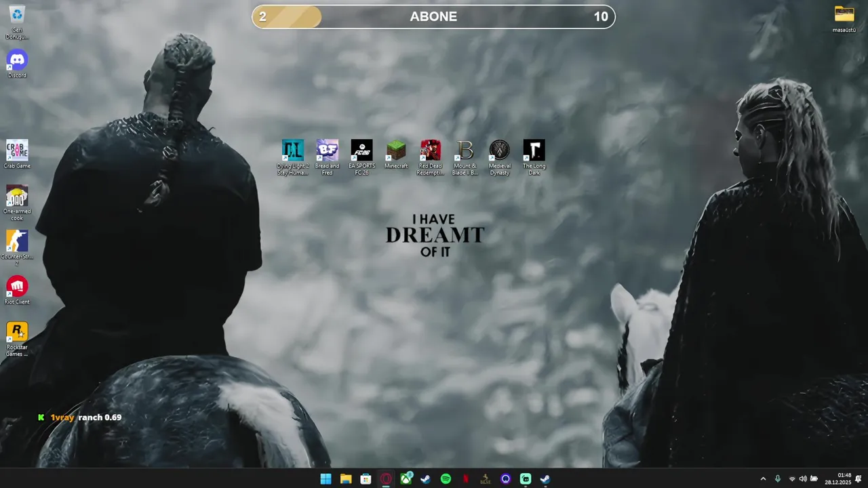Select the Rockstar Games Launcher icon

pyautogui.click(x=17, y=339)
